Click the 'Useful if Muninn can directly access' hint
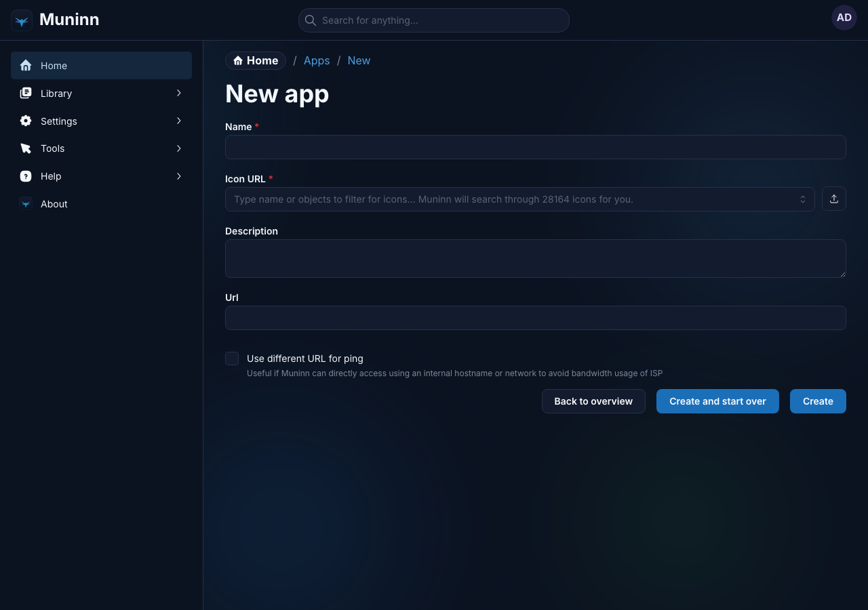The height and width of the screenshot is (610, 868). click(454, 373)
